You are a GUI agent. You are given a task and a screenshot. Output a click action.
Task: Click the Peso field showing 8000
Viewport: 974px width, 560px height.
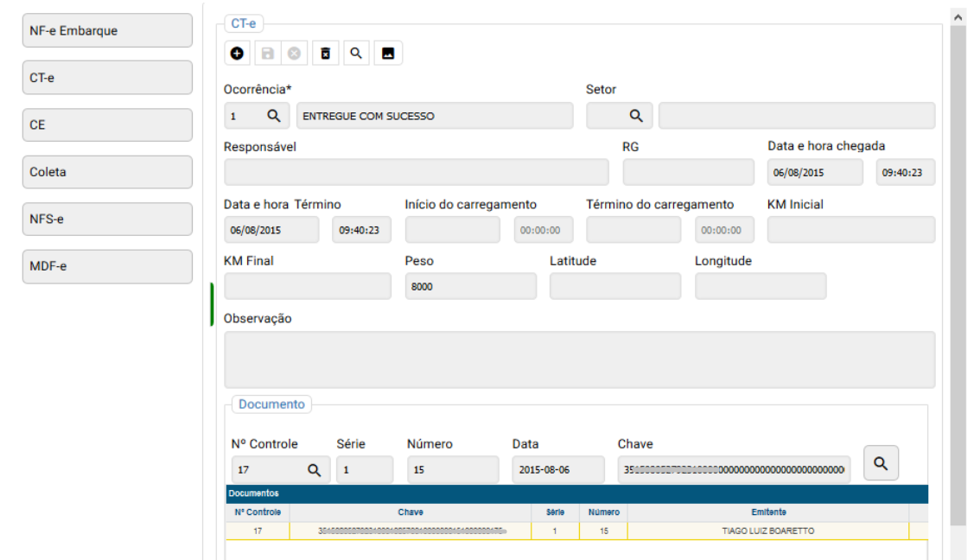[470, 287]
